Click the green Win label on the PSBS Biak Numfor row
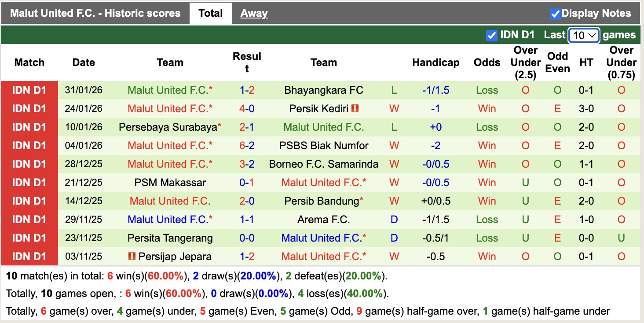The width and height of the screenshot is (644, 323). tap(487, 145)
